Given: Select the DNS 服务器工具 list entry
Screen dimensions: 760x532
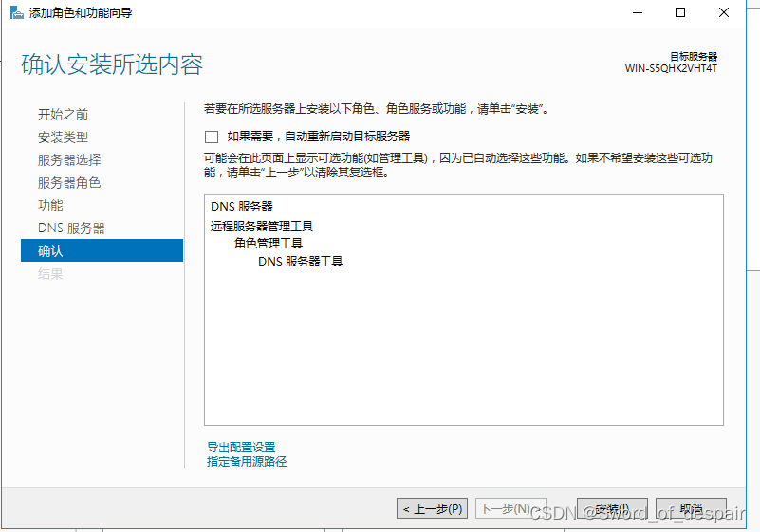Looking at the screenshot, I should point(300,262).
